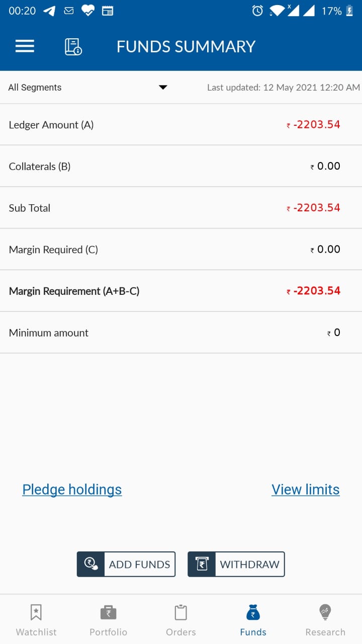Tap the Portfolio briefcase icon

pos(108,612)
